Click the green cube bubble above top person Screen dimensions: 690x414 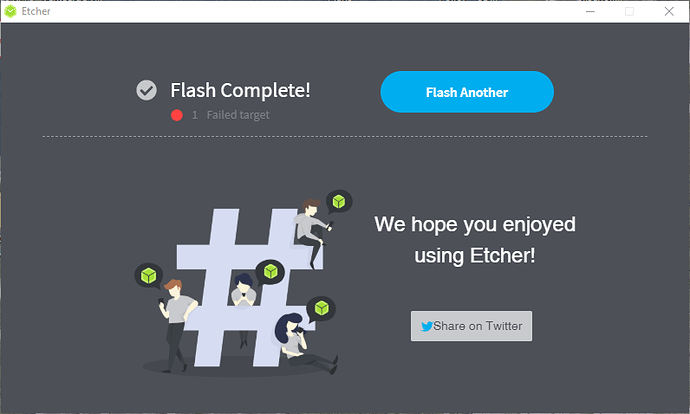tap(339, 202)
